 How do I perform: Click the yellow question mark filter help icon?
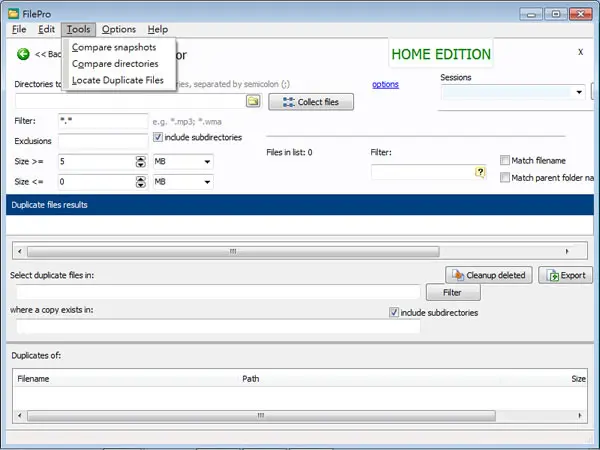pos(480,172)
